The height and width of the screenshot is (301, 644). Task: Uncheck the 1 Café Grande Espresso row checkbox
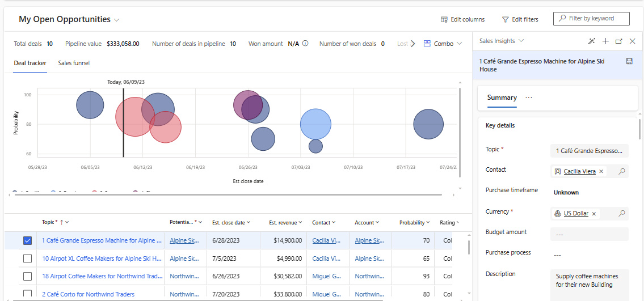(x=27, y=240)
